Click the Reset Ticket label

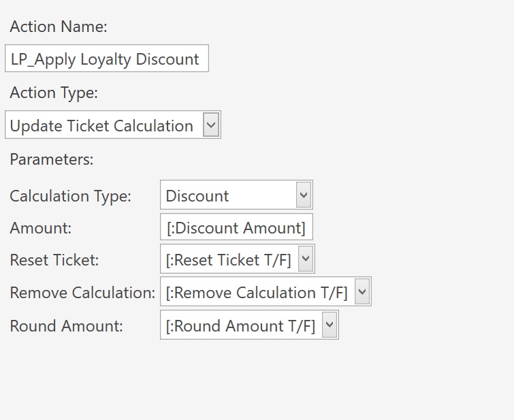tap(54, 260)
